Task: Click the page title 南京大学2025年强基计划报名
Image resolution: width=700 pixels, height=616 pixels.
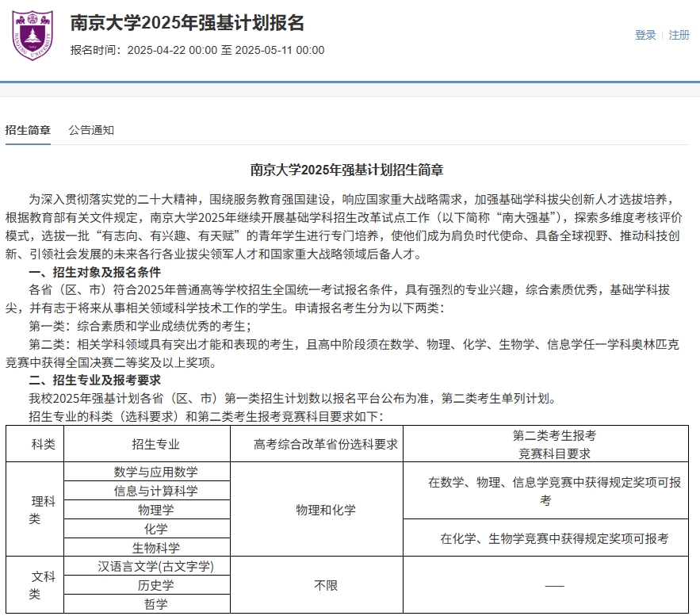Action: coord(187,23)
